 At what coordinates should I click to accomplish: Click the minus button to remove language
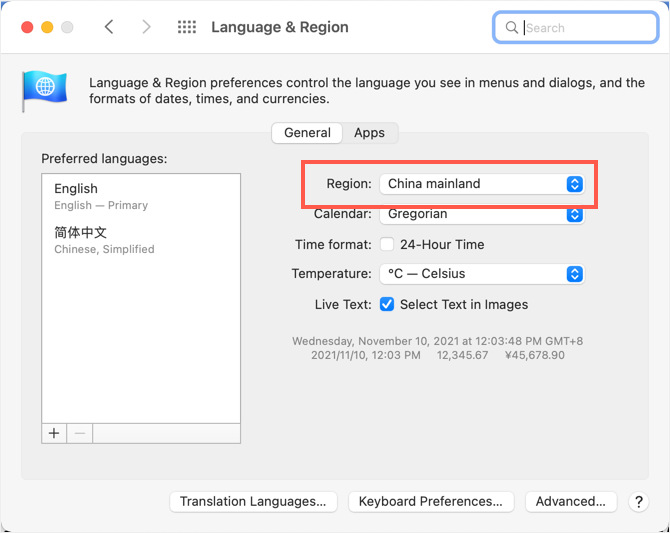tap(80, 433)
